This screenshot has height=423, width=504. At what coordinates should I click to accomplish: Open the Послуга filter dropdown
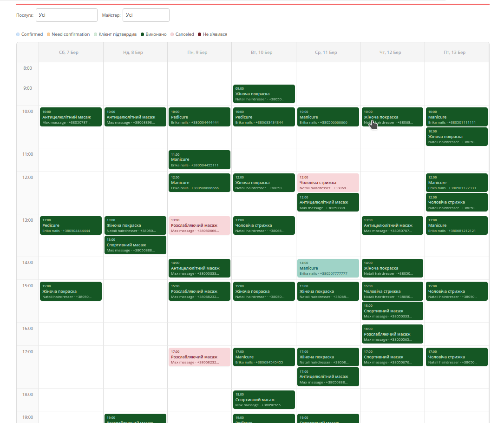click(66, 15)
